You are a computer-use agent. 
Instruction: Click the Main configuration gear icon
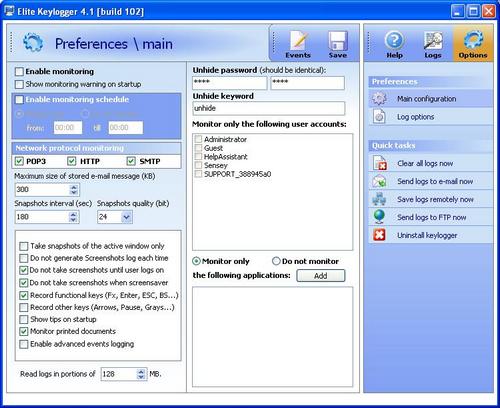pyautogui.click(x=379, y=98)
